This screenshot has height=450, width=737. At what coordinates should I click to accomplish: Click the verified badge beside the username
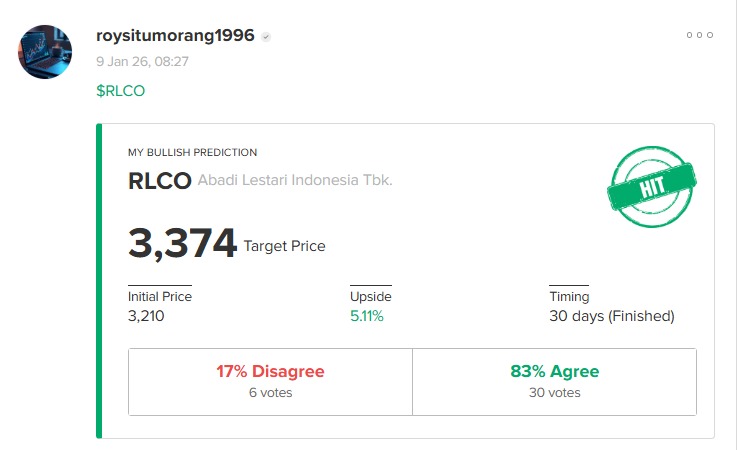266,37
